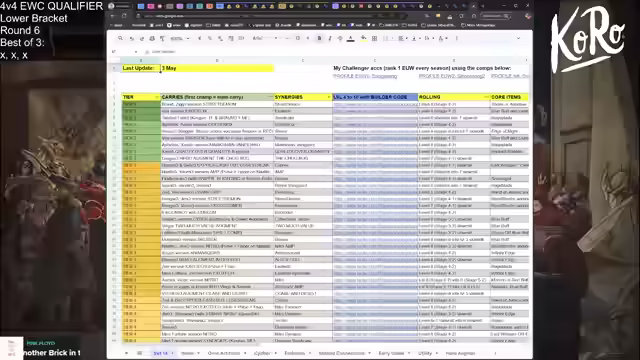Click the CORE ITEMS column header cell
Viewport: 640px width, 360px height.
(509, 97)
